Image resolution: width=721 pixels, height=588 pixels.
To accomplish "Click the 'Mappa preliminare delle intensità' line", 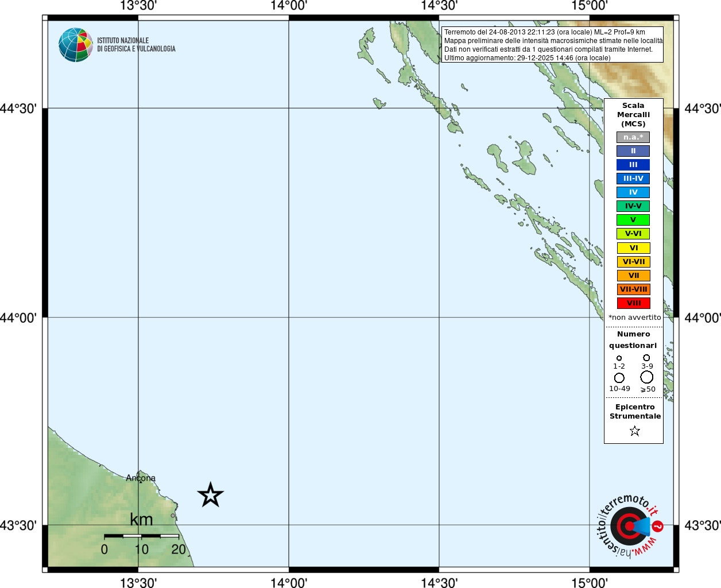I will pos(553,41).
